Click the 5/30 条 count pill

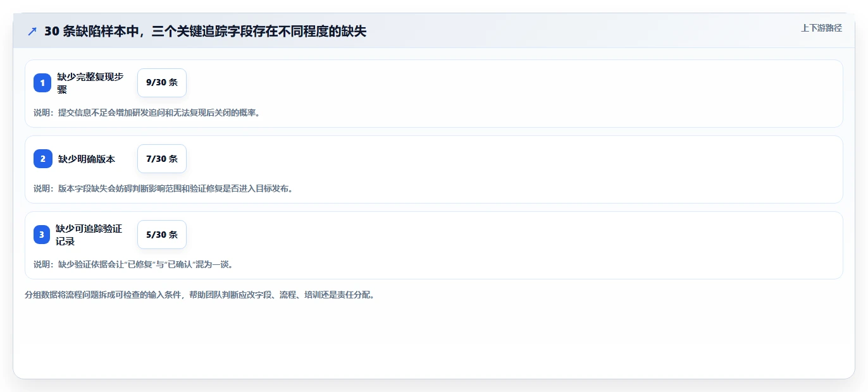click(162, 235)
